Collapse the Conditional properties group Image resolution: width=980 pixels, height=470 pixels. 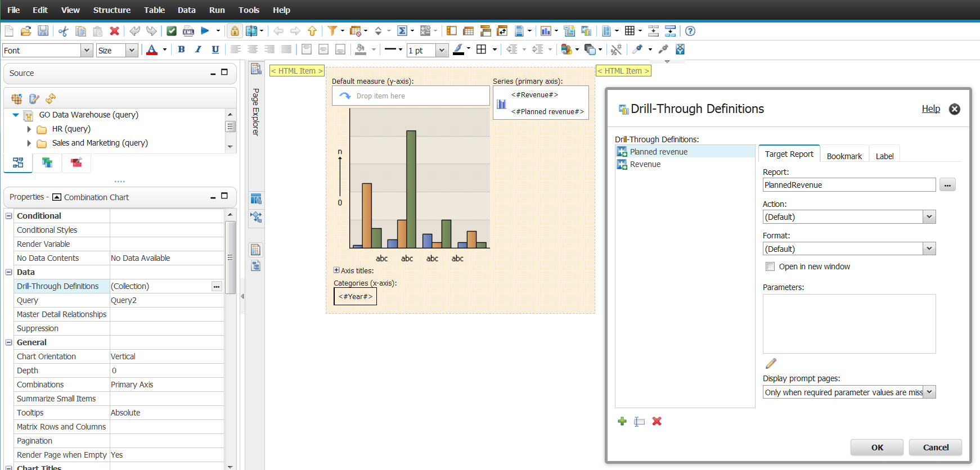point(8,216)
